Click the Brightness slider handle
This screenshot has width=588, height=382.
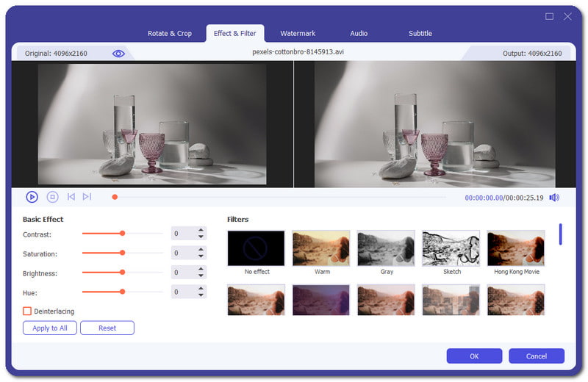point(122,272)
